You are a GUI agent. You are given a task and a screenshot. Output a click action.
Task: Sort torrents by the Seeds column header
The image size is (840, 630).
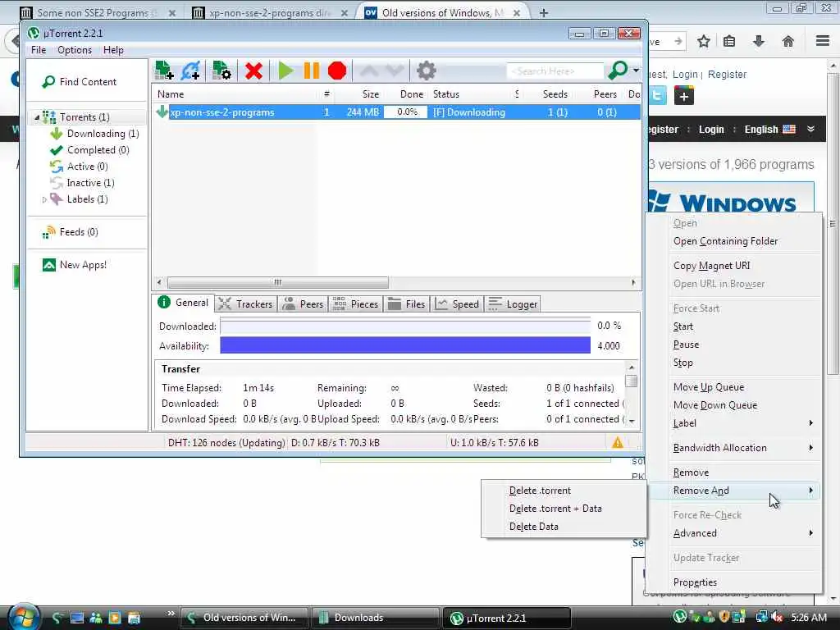(555, 94)
